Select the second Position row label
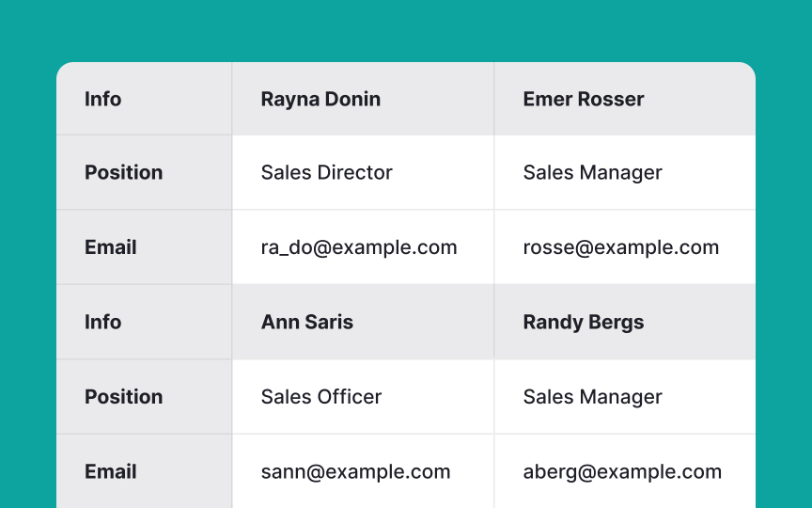The width and height of the screenshot is (812, 508). pos(123,397)
